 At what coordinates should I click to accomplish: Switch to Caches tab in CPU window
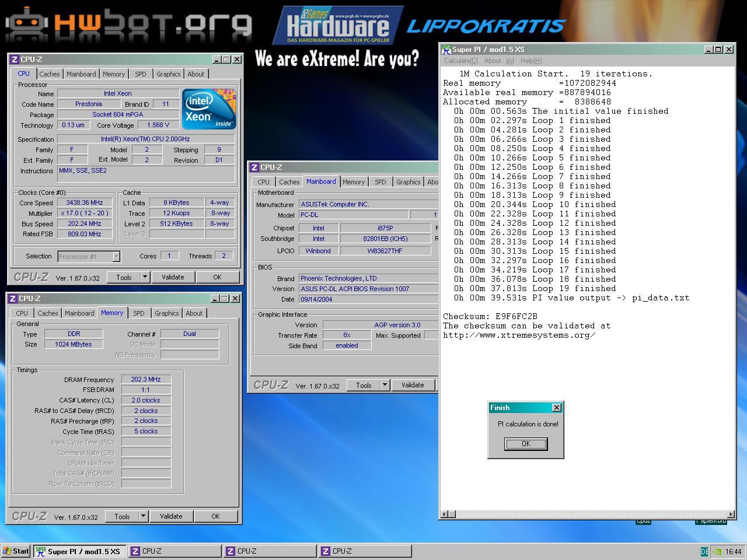tap(50, 74)
